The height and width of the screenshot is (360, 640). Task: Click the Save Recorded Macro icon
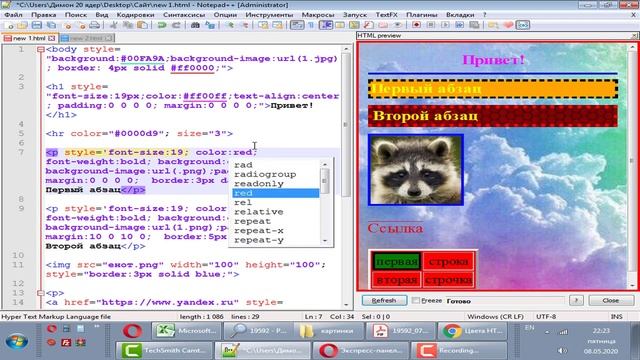[x=474, y=25]
